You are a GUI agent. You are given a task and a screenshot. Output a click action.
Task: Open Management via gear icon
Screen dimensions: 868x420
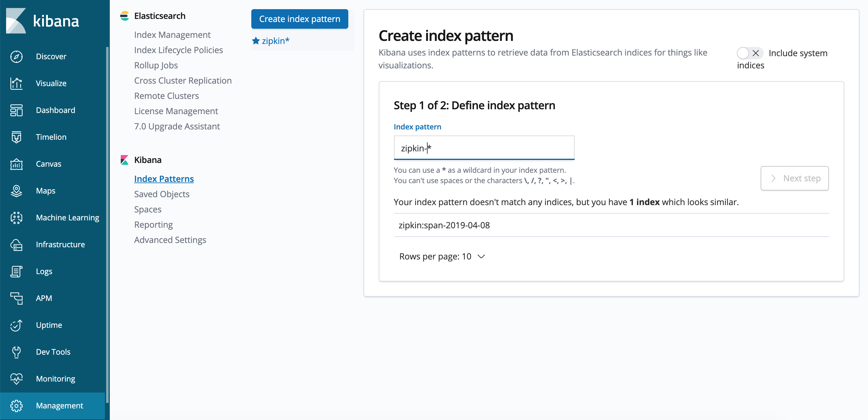point(16,406)
